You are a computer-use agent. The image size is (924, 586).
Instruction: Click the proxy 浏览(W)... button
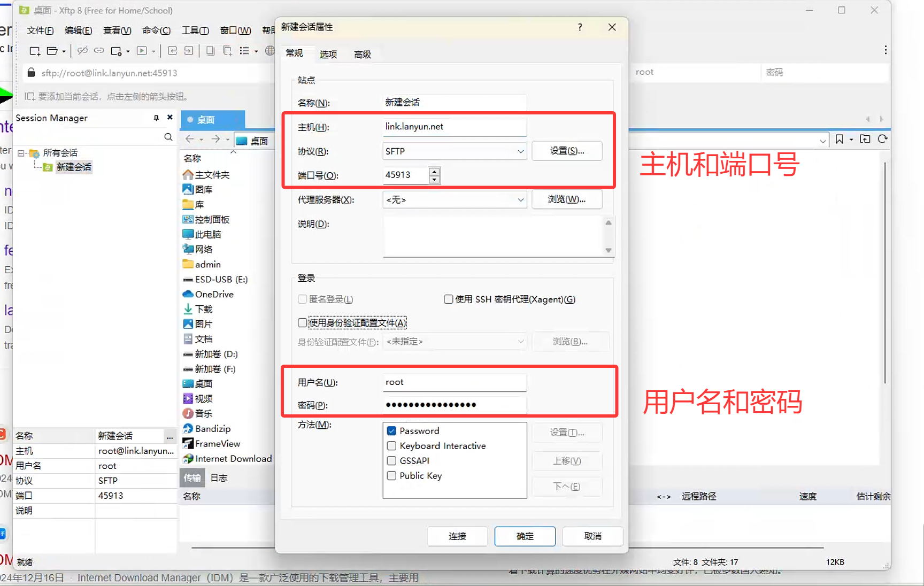click(567, 199)
